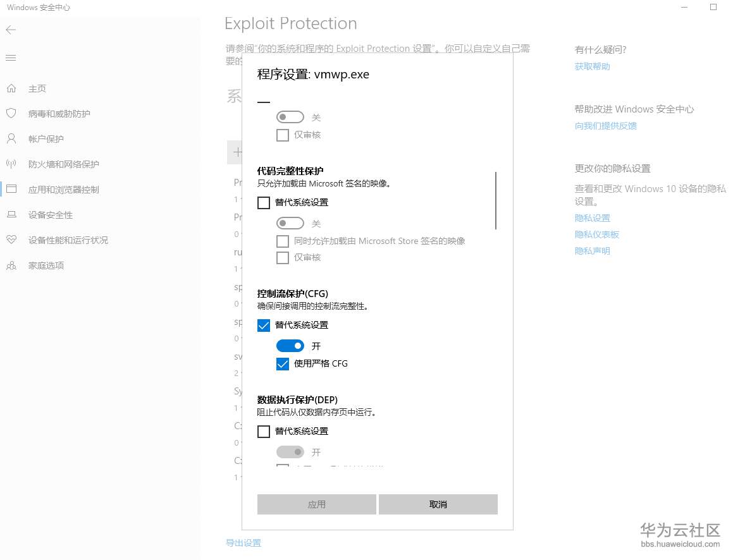The image size is (733, 560).
Task: Uncheck the 使用严格 CFG checkbox
Action: point(283,364)
